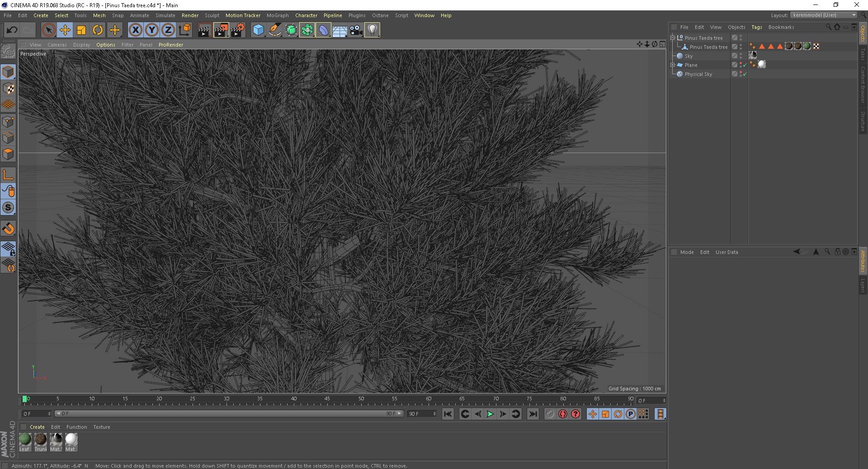
Task: Go to start of animation
Action: (x=448, y=414)
